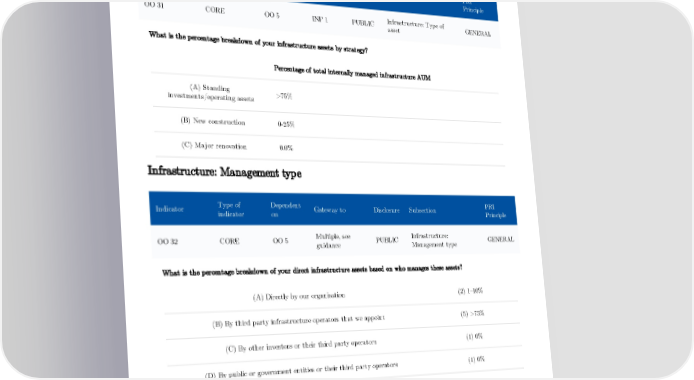Select '(1) 0%' in the other investors row
The width and height of the screenshot is (694, 380).
pyautogui.click(x=474, y=337)
